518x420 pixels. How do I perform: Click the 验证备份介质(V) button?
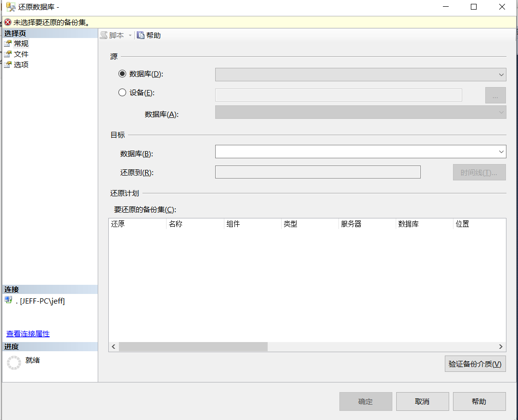coord(475,364)
